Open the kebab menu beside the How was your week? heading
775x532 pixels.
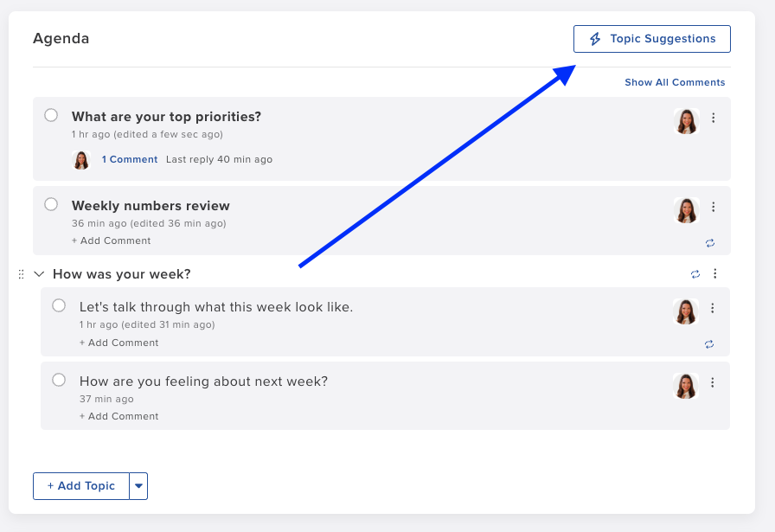(x=715, y=273)
